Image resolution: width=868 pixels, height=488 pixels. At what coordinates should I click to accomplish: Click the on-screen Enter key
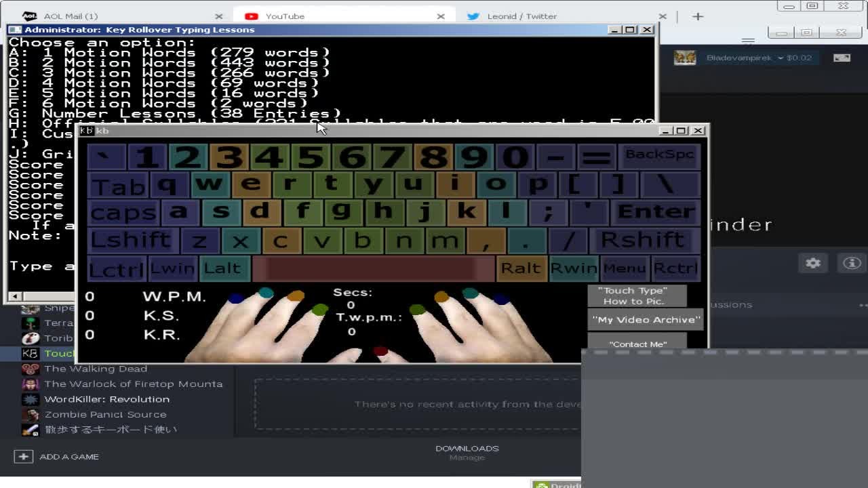[x=655, y=212]
